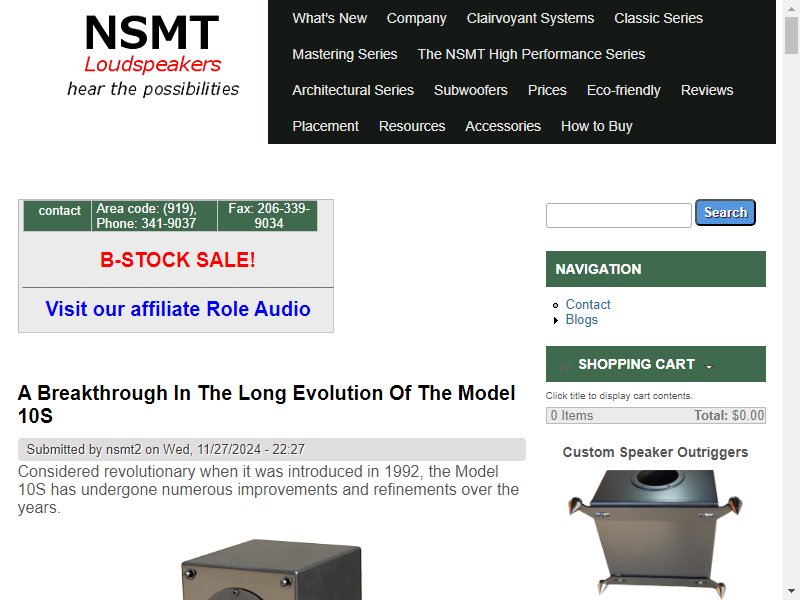Go to Clairvoyant Systems page
800x600 pixels.
click(x=530, y=18)
